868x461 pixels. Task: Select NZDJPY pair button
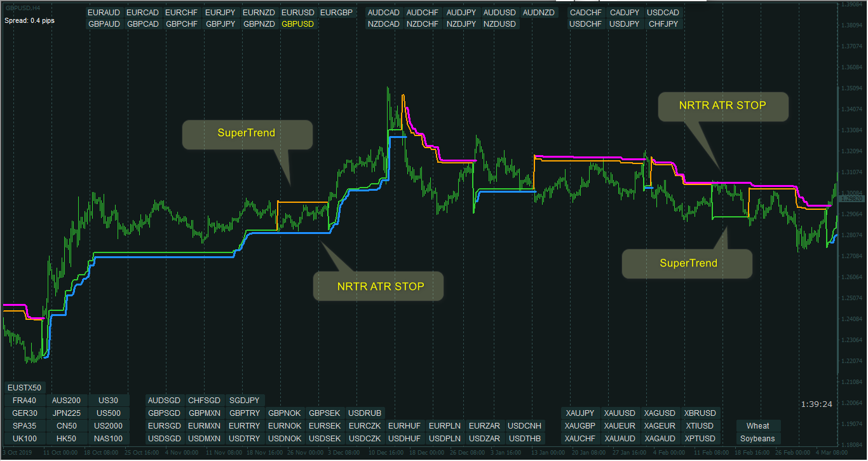pos(461,24)
